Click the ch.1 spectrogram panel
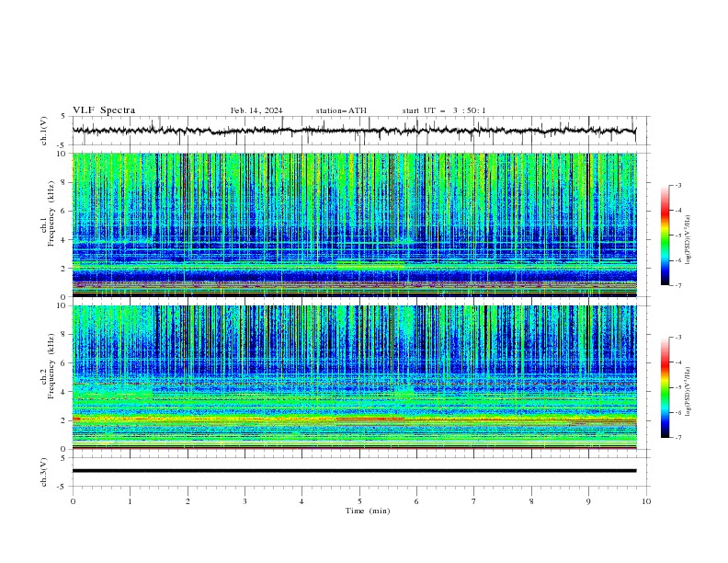This screenshot has width=728, height=563. [x=354, y=224]
